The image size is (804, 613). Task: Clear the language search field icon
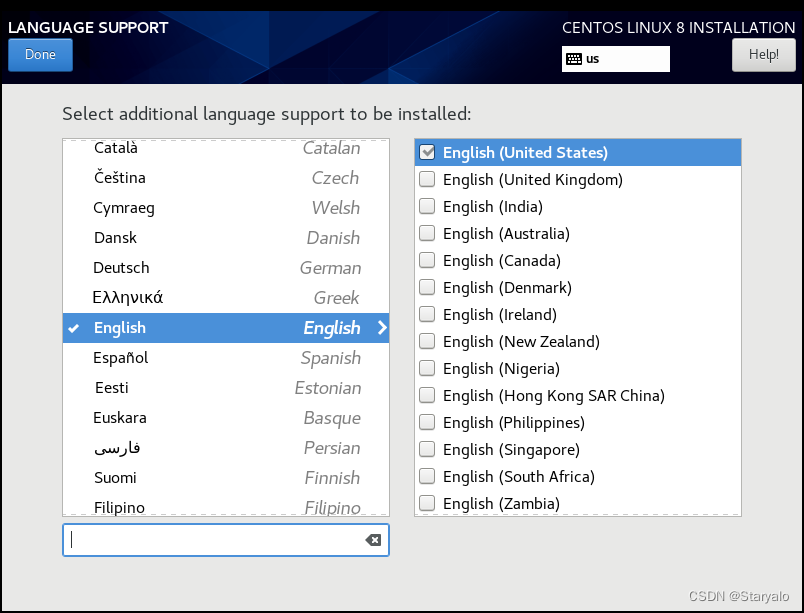373,540
